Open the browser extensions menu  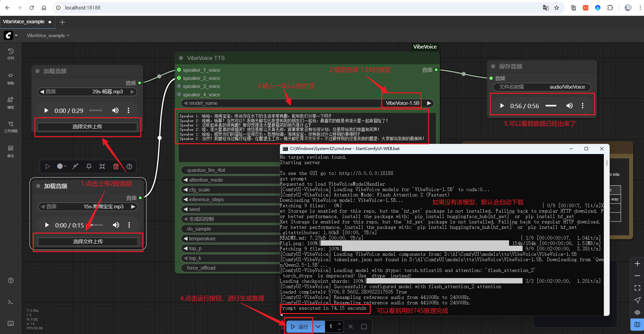(x=610, y=8)
